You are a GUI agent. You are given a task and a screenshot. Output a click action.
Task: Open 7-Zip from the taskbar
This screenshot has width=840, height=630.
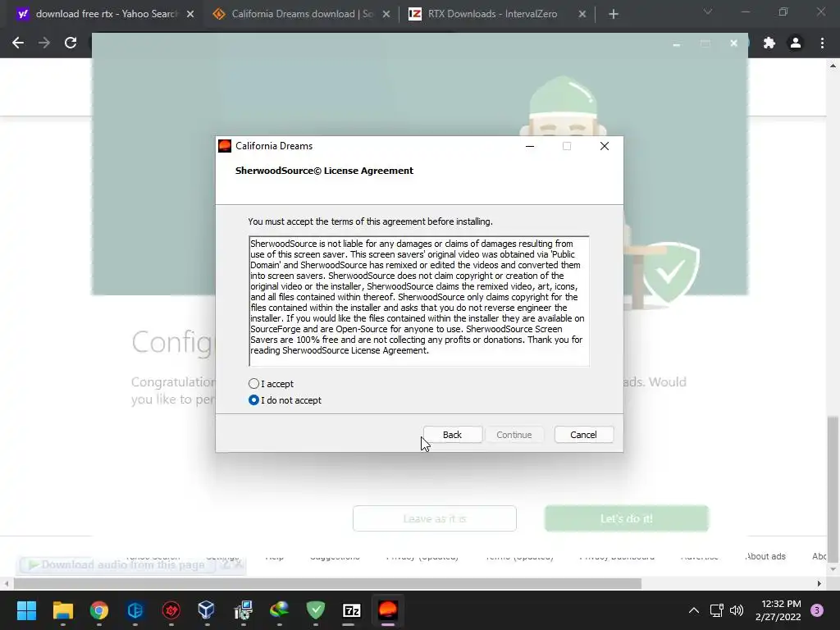pyautogui.click(x=351, y=610)
